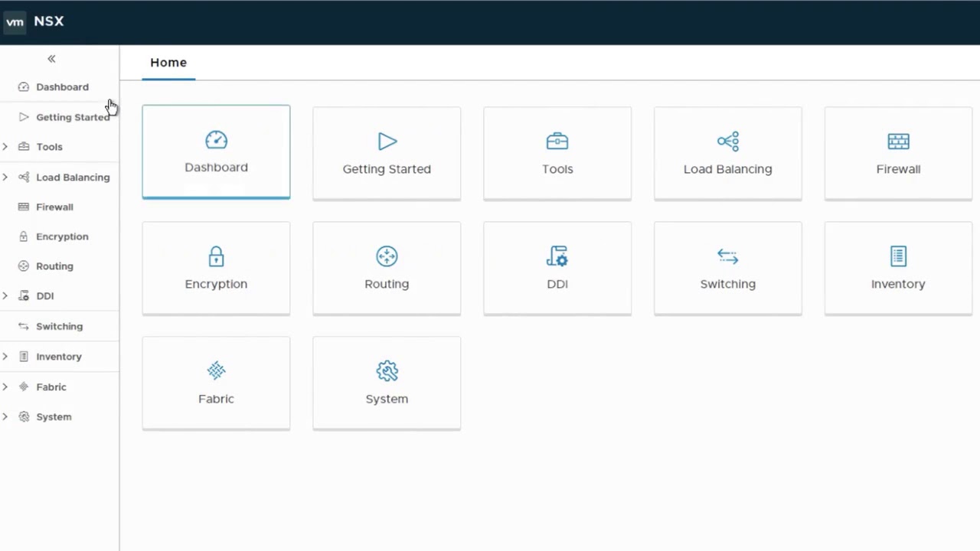Viewport: 980px width, 551px height.
Task: Click the Dashboard gauge icon tile
Action: [x=216, y=140]
